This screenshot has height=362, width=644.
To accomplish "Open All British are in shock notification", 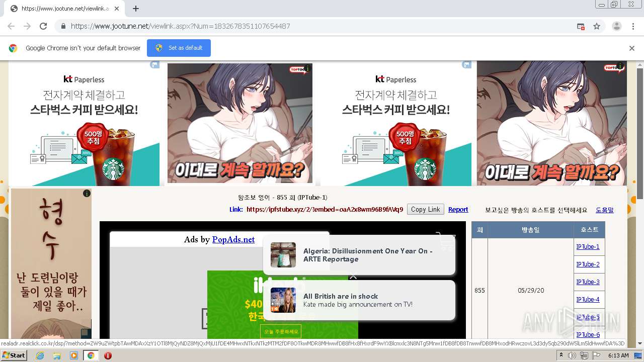I will click(359, 300).
